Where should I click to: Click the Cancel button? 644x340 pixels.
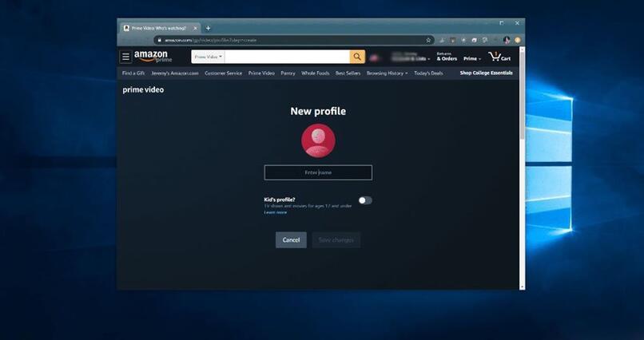[291, 240]
